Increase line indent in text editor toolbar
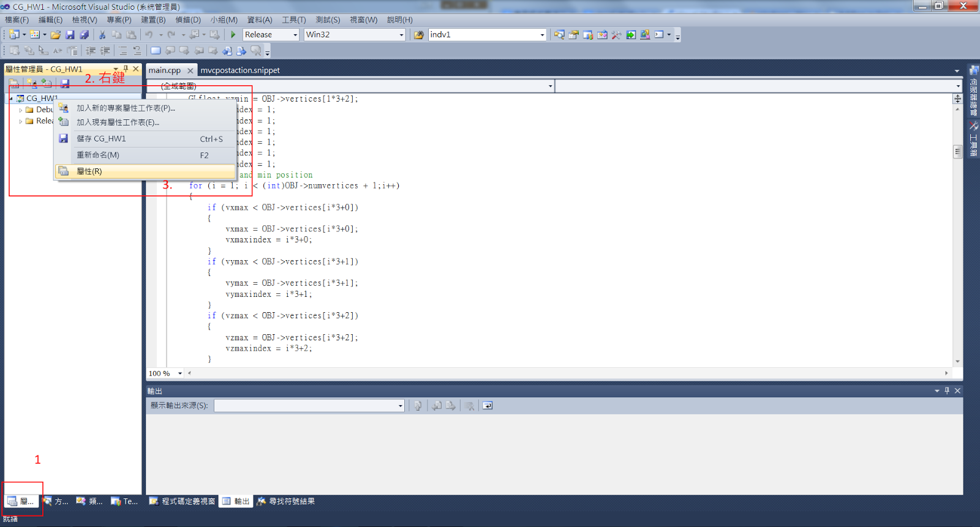Viewport: 980px width, 527px height. 105,51
